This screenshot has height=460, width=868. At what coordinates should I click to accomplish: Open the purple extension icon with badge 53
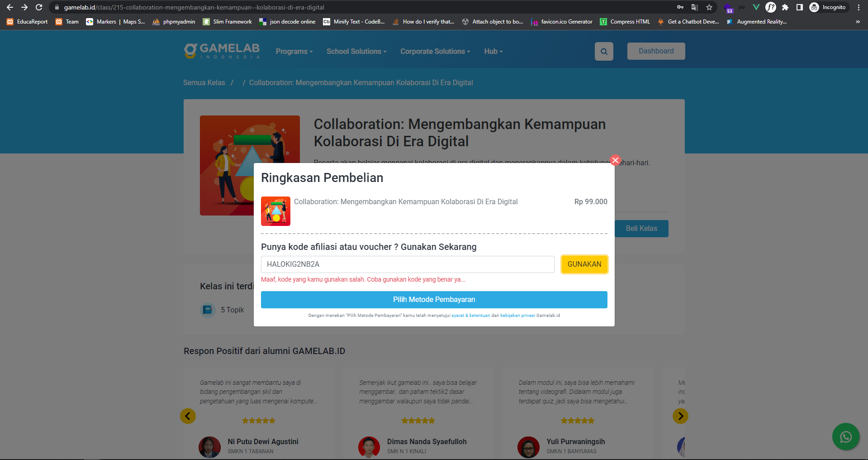(x=728, y=8)
